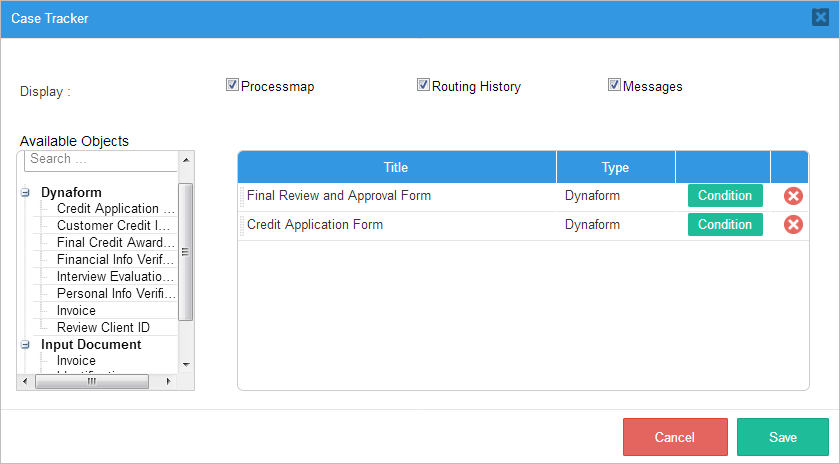Choose Invoice under the Dynaform group
Image resolution: width=840 pixels, height=464 pixels.
coord(76,311)
